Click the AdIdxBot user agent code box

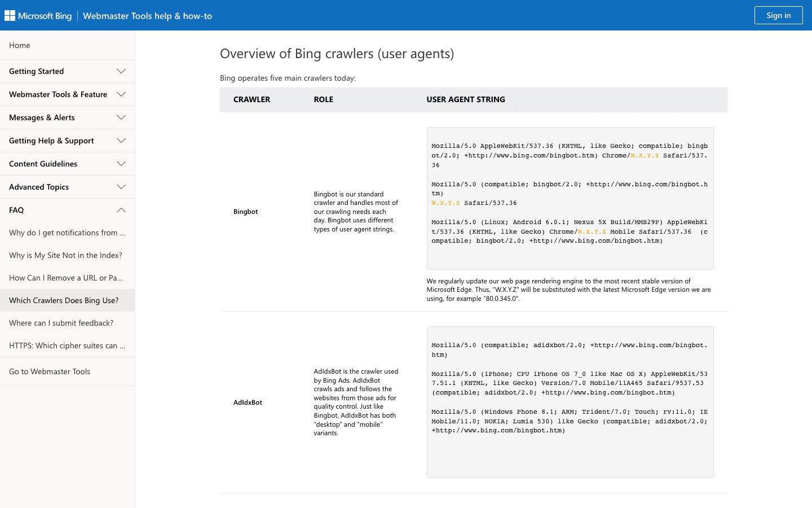pos(570,402)
